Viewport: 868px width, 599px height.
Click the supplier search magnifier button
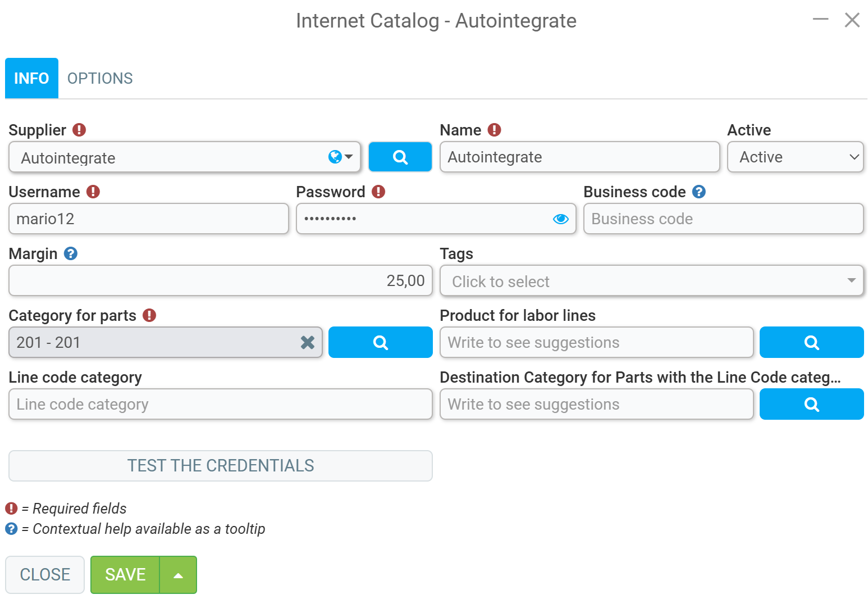(400, 157)
